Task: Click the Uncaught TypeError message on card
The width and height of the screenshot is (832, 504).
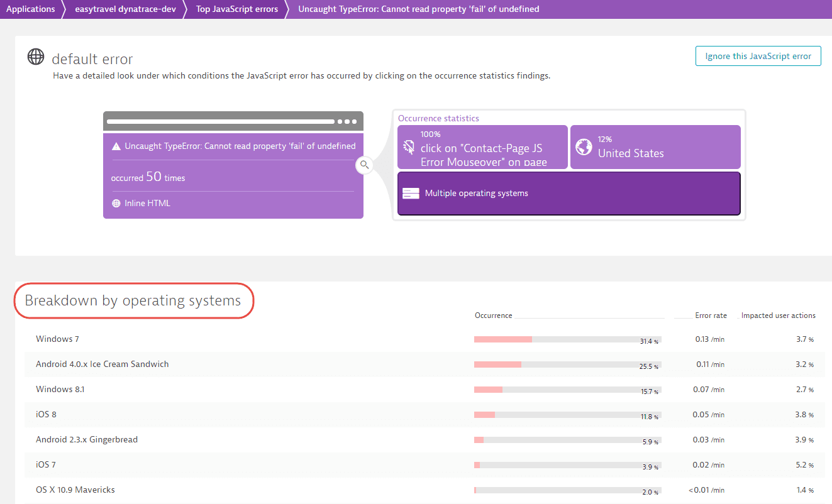Action: coord(240,146)
